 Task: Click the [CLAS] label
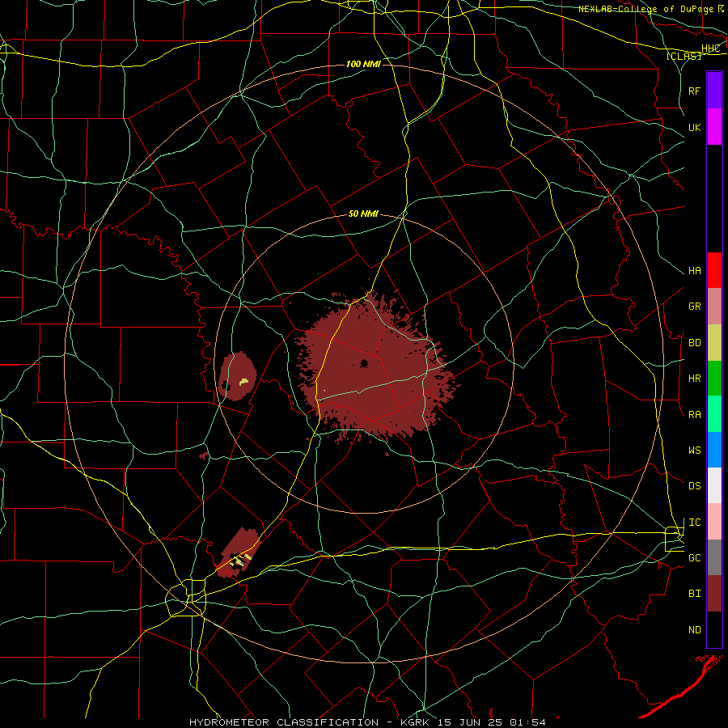(684, 56)
